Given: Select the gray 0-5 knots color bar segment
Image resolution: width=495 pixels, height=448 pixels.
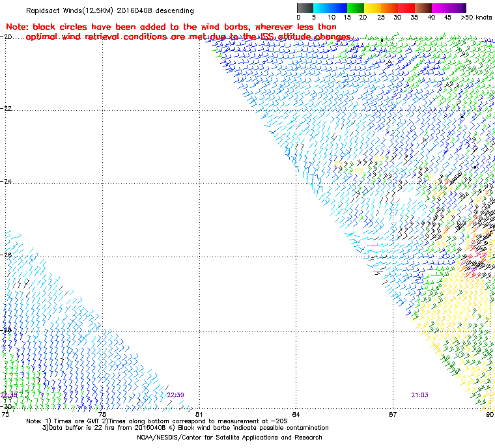Looking at the screenshot, I should click(305, 8).
